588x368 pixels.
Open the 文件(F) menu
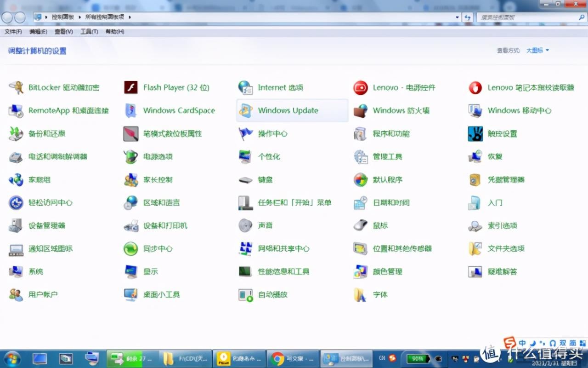(13, 32)
